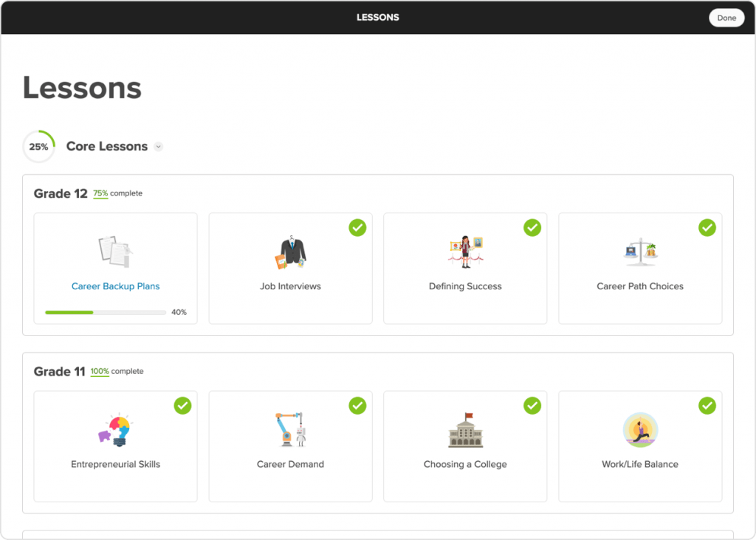Screen dimensions: 756x540
Task: Click the 40% progress bar on Career Backup Plans
Action: pos(106,312)
